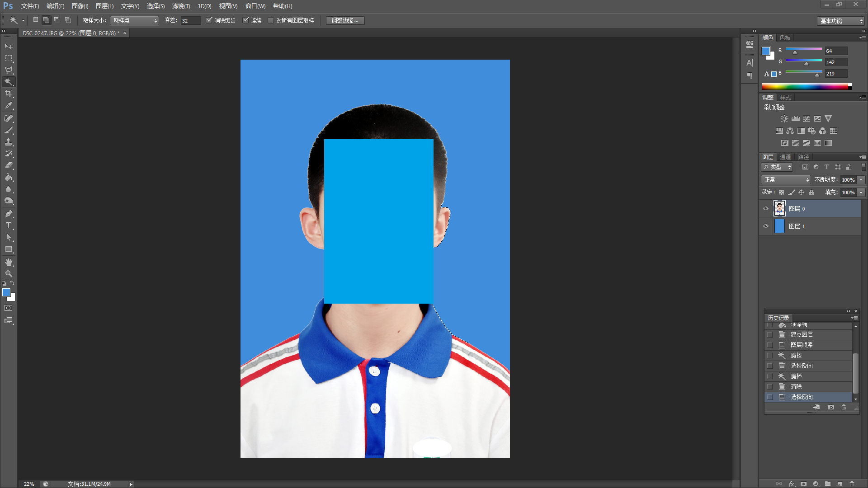
Task: Select the Path Selection tool
Action: pyautogui.click(x=9, y=237)
